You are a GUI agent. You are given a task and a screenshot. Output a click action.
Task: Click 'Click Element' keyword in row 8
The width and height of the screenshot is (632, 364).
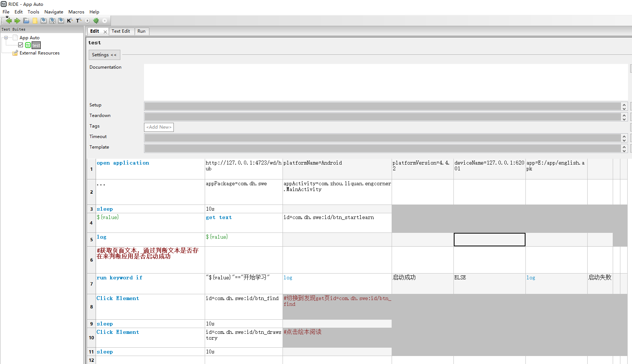[x=150, y=307]
